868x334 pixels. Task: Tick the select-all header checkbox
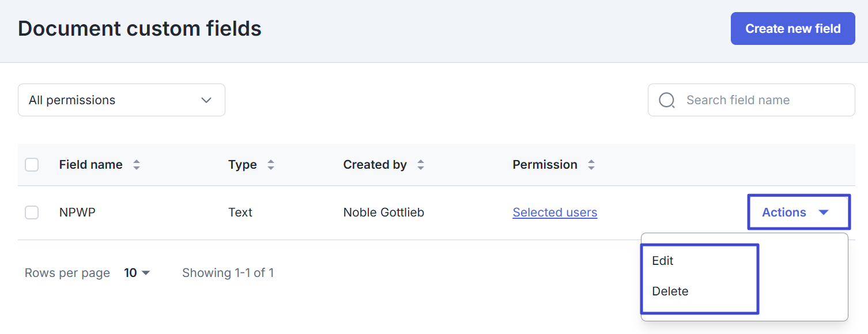click(x=32, y=165)
